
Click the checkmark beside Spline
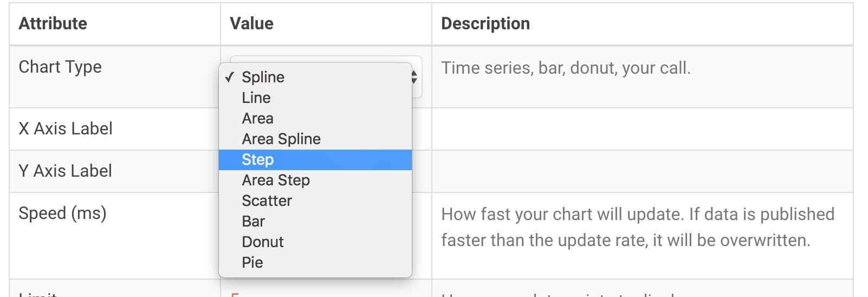point(230,78)
